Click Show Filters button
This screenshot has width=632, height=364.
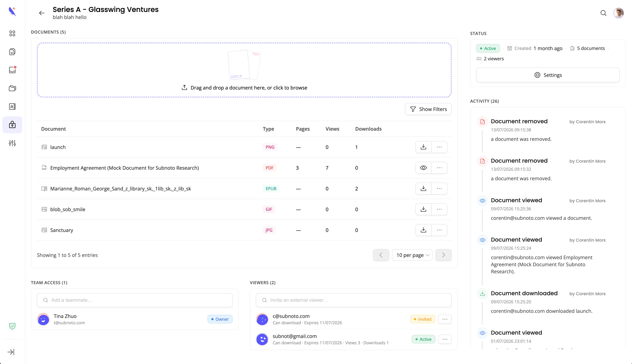coord(428,109)
